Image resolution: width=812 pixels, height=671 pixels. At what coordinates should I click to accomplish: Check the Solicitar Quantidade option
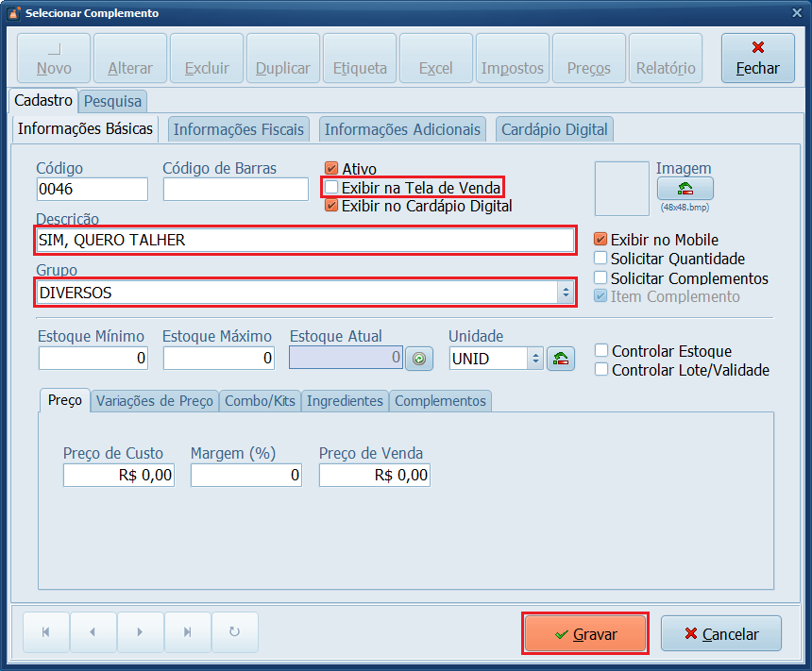pos(601,259)
